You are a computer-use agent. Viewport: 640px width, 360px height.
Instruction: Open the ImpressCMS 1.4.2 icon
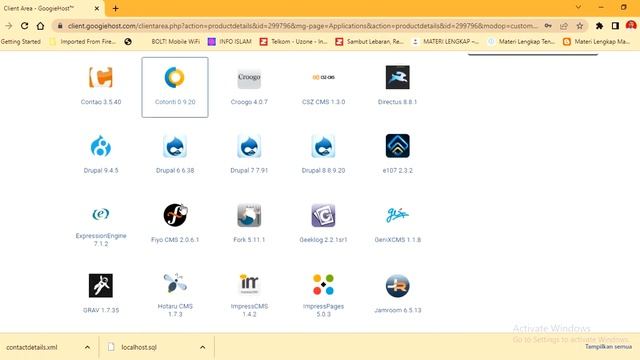pos(249,284)
